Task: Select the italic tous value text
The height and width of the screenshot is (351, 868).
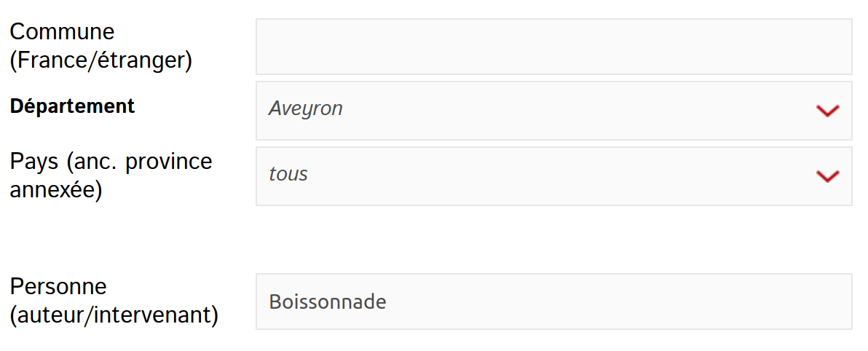Action: [x=288, y=174]
